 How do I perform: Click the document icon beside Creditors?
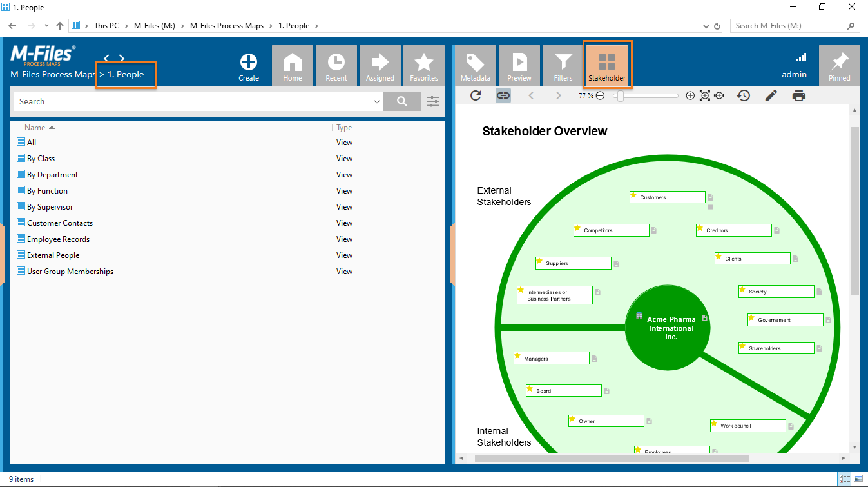(777, 230)
